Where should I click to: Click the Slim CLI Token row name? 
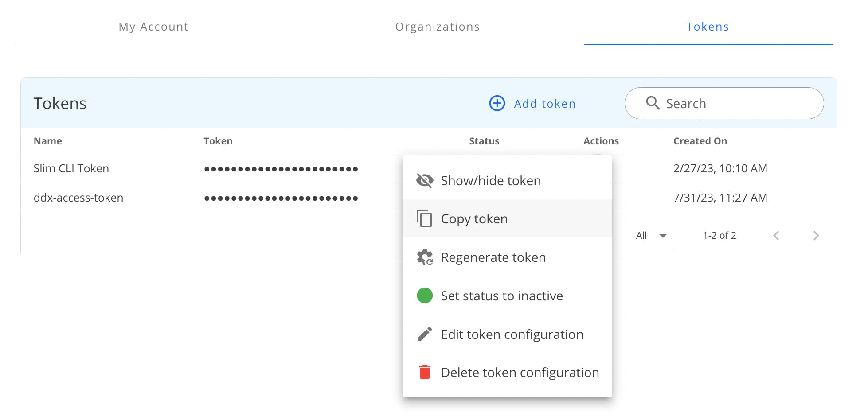tap(71, 168)
